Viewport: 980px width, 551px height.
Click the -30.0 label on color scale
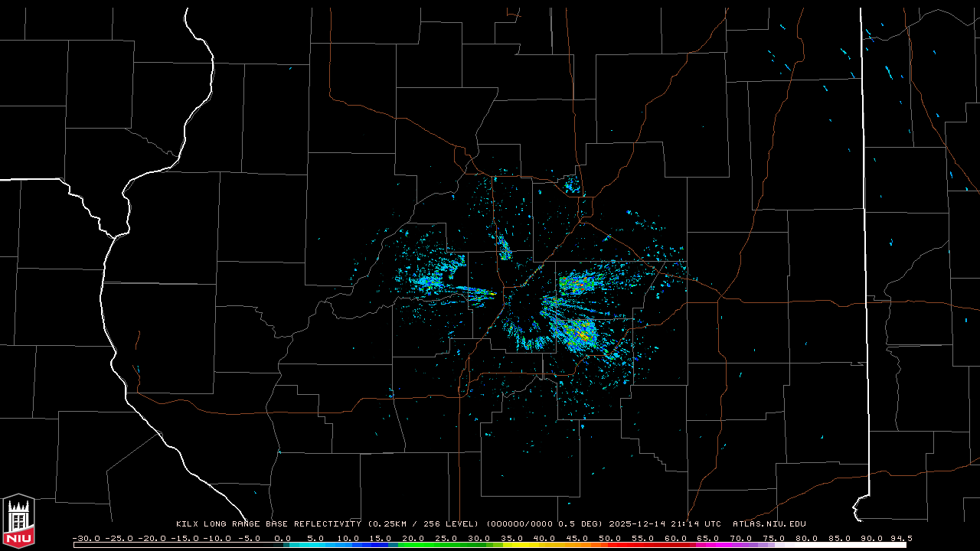[86, 538]
